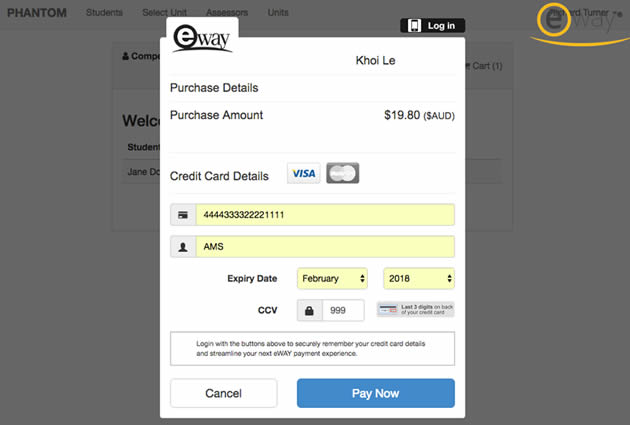This screenshot has width=630, height=425.
Task: Focus the credit card number field
Action: pyautogui.click(x=325, y=215)
